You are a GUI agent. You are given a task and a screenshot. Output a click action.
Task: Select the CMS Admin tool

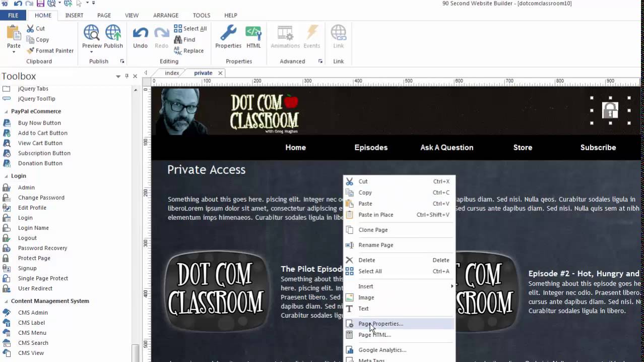tap(33, 313)
